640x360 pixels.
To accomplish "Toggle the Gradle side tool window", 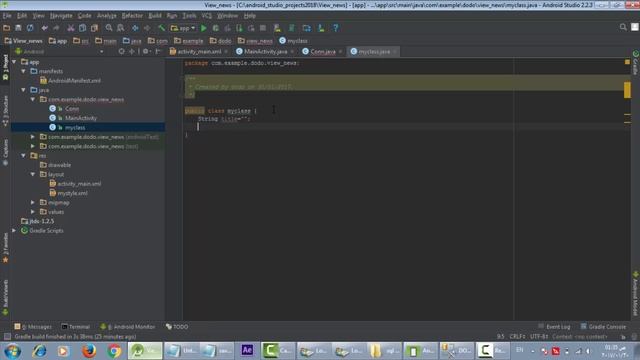I will (636, 62).
